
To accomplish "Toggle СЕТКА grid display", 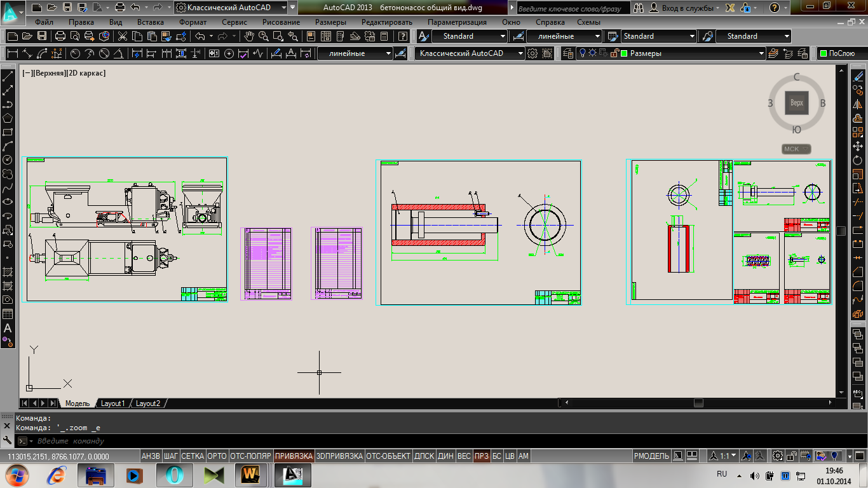I will (193, 456).
